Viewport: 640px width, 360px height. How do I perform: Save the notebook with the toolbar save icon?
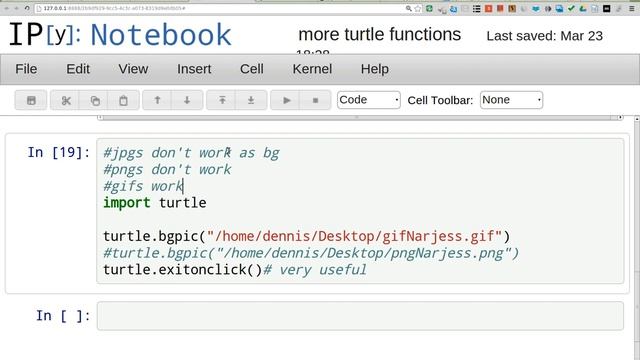(31, 100)
